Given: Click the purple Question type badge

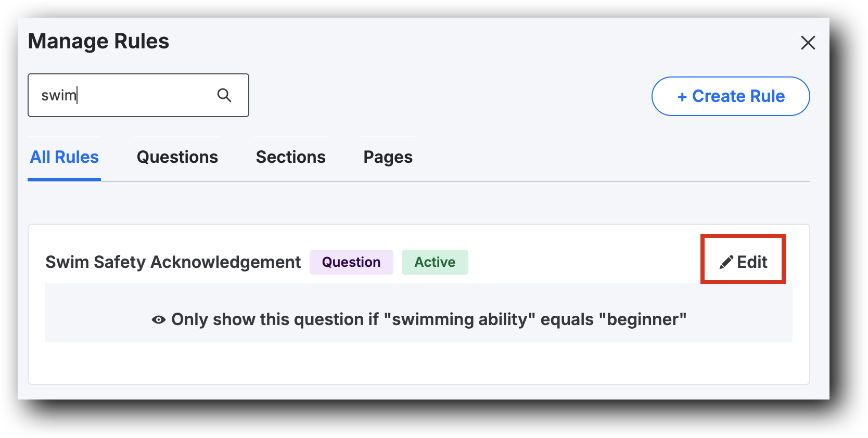Looking at the screenshot, I should point(351,262).
